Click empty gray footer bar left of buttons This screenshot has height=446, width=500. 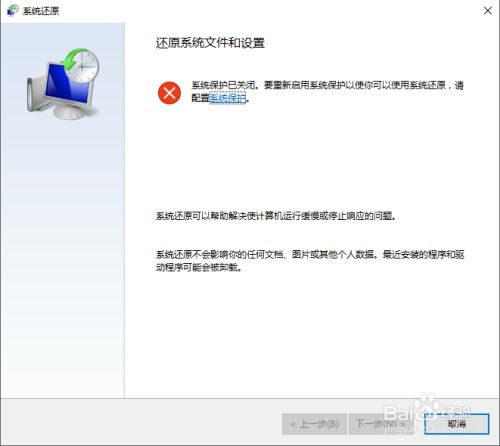(140, 422)
